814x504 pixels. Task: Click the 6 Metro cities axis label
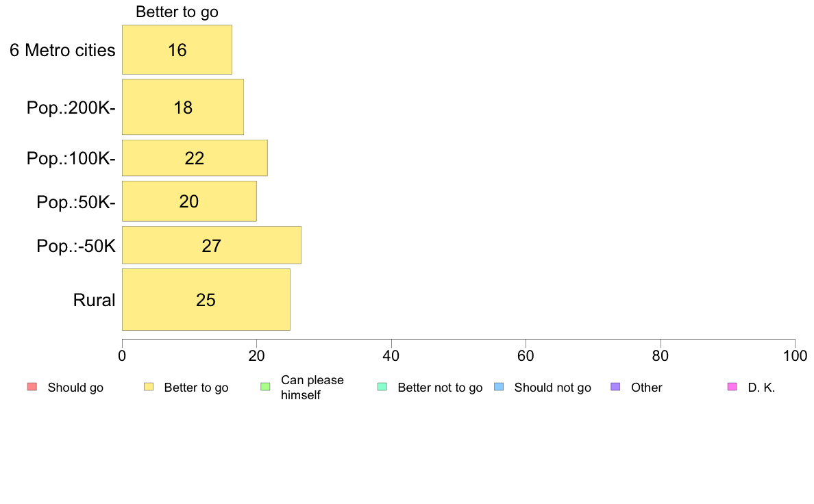click(x=62, y=51)
